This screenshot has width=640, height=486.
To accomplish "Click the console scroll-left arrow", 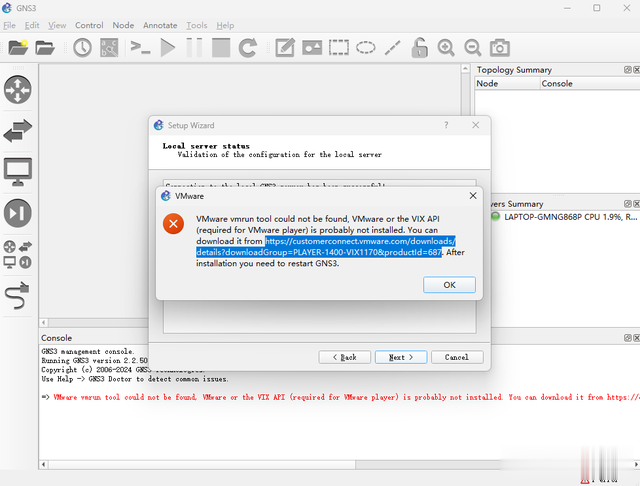I will click(44, 464).
